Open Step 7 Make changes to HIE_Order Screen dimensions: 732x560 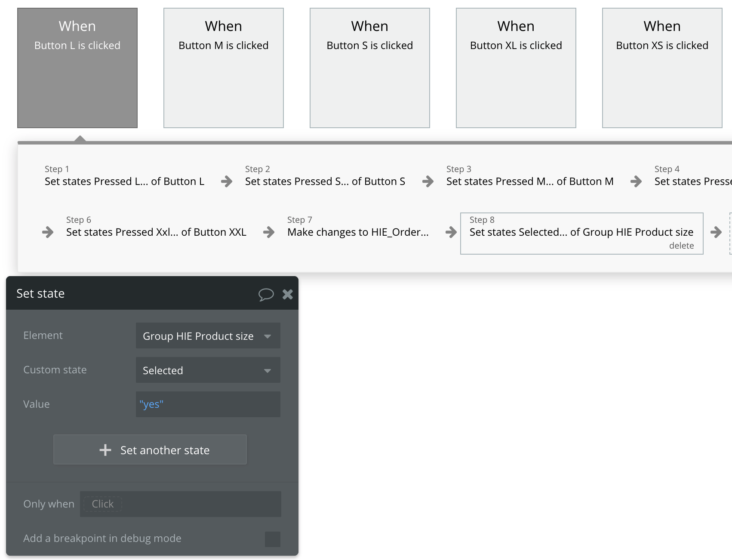(358, 232)
